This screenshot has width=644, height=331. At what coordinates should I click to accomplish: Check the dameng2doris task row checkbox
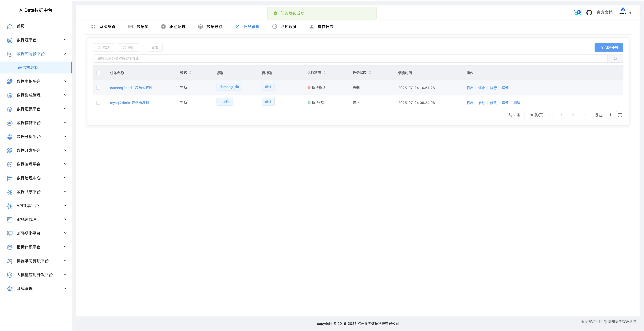[98, 88]
